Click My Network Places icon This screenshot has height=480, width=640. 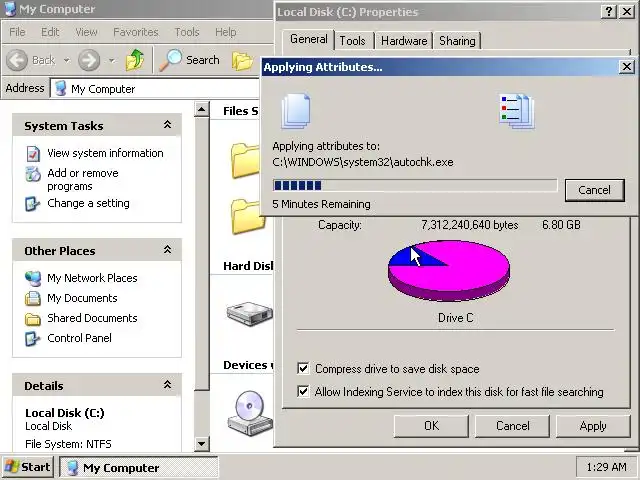tap(33, 279)
